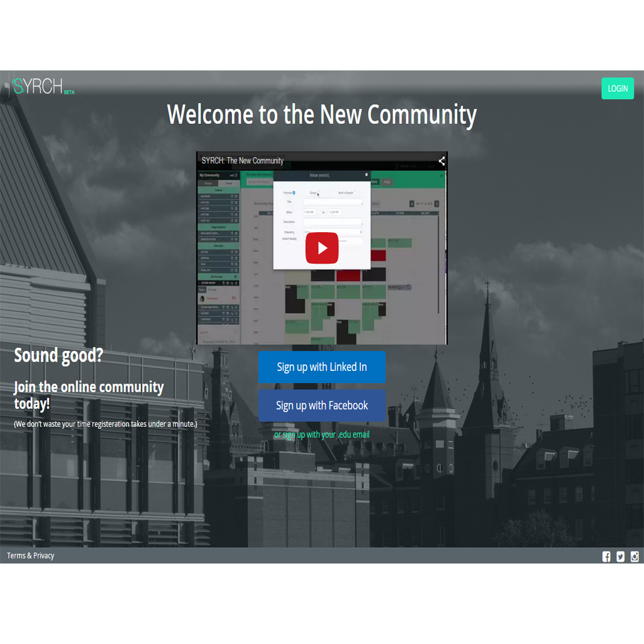Click the registration takes under a minute note
The image size is (644, 644).
(x=106, y=424)
